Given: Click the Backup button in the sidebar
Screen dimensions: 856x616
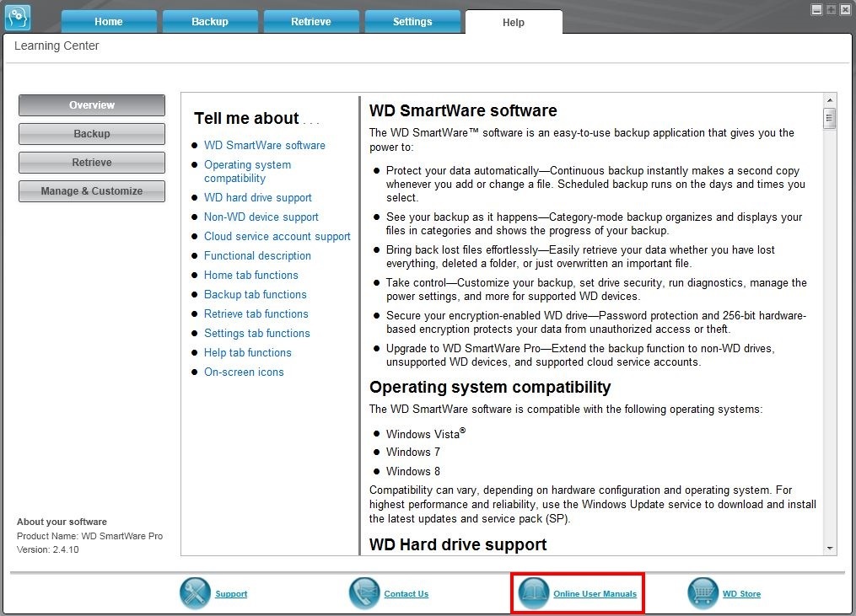Looking at the screenshot, I should (x=92, y=134).
